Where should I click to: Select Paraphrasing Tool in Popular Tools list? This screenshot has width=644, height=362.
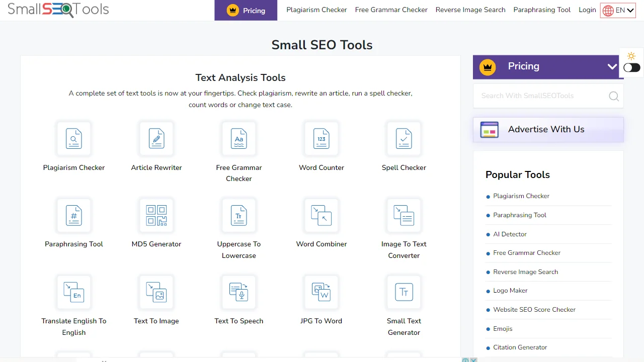point(520,215)
